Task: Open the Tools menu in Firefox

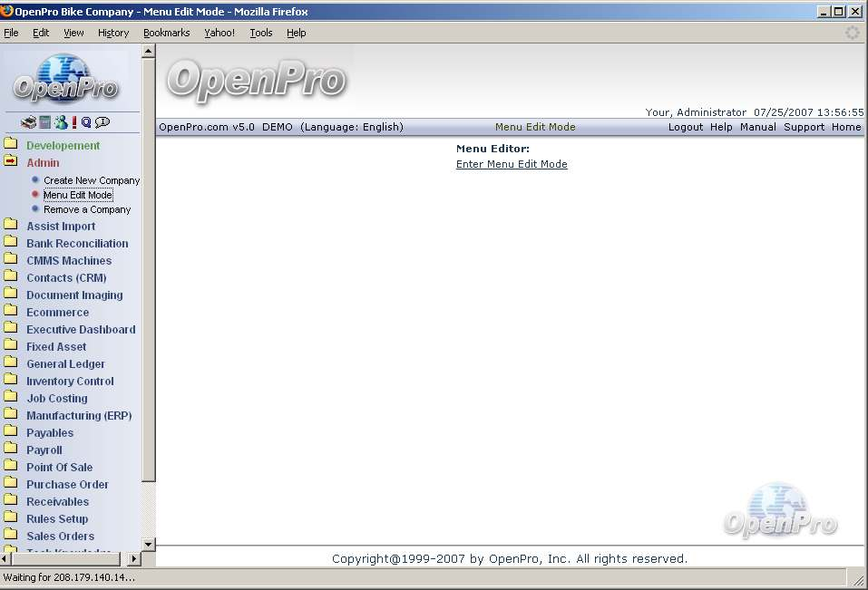Action: (x=260, y=33)
